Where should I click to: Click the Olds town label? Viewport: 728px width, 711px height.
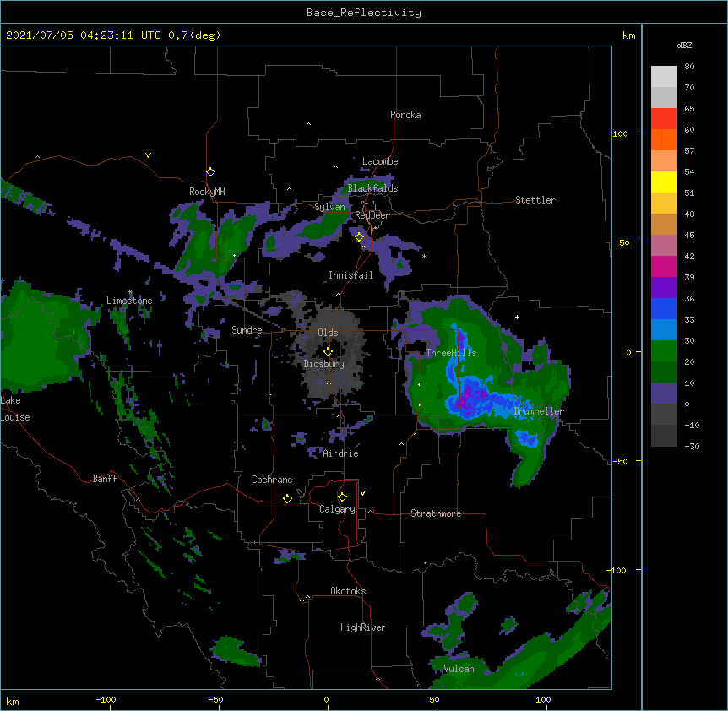[328, 333]
